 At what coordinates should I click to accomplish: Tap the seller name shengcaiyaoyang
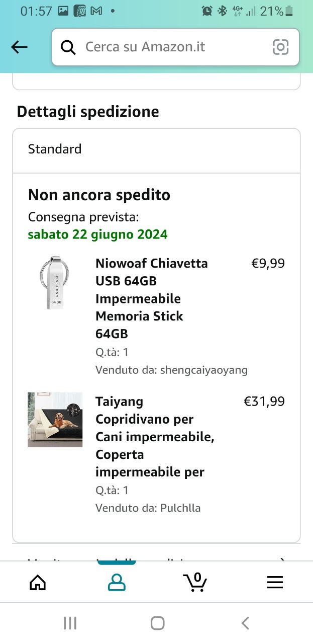[204, 370]
